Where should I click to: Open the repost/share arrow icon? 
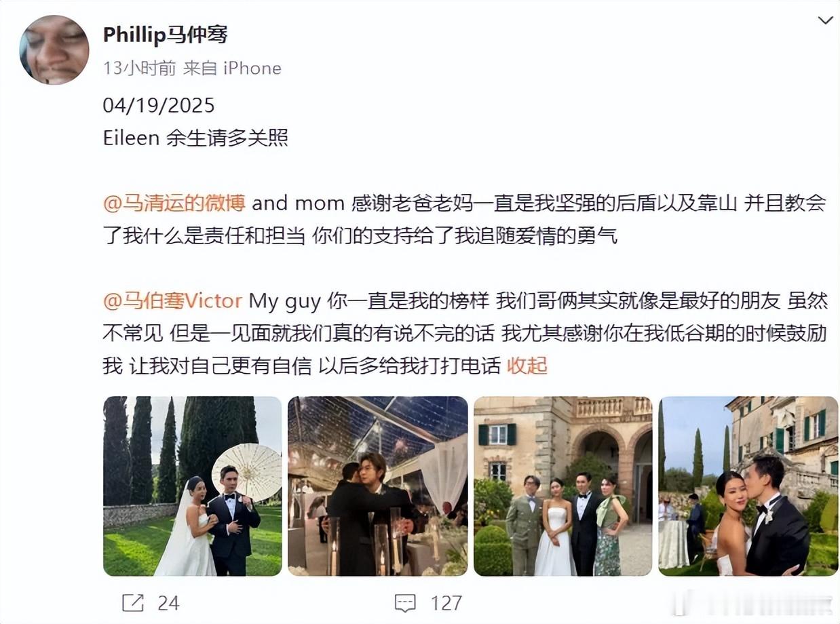coord(133,602)
